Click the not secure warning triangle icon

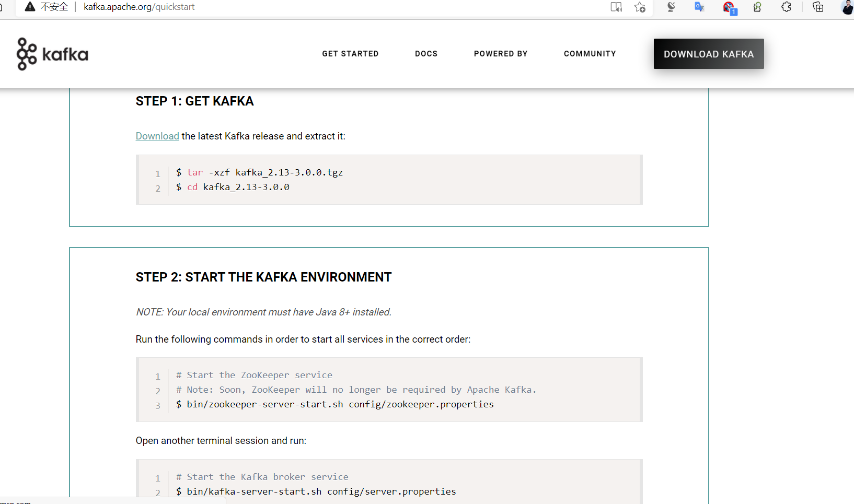tap(30, 7)
